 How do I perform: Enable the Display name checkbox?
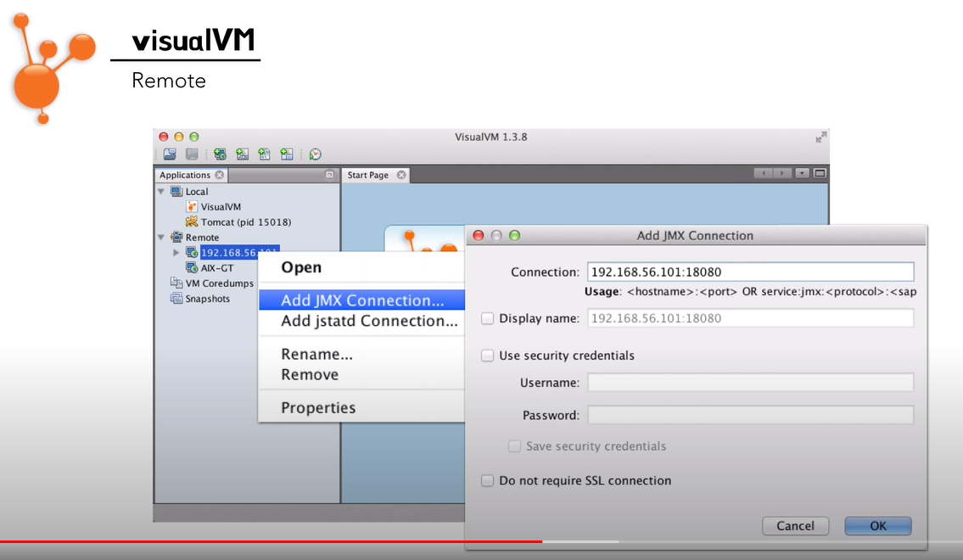(x=488, y=318)
